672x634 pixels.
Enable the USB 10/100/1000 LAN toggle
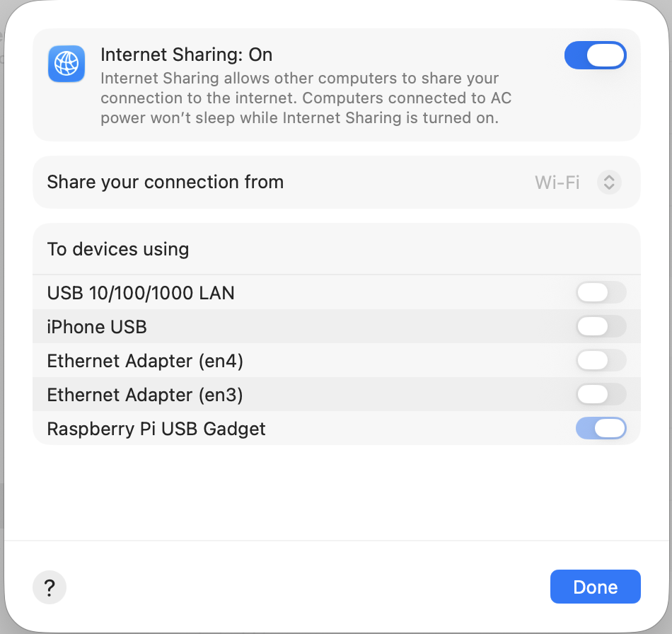601,292
